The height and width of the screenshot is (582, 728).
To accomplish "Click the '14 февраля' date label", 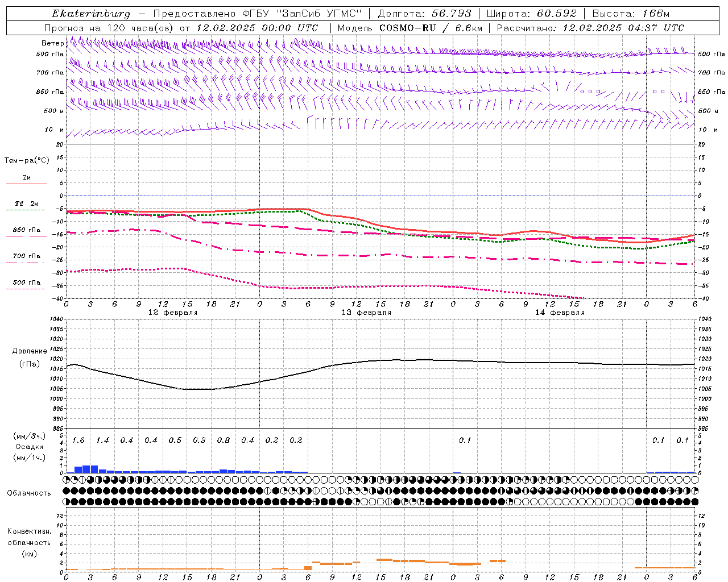I will click(560, 313).
